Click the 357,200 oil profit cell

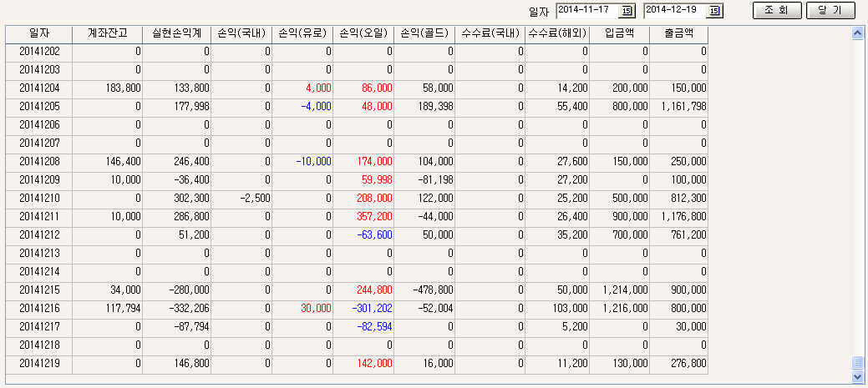click(x=373, y=216)
